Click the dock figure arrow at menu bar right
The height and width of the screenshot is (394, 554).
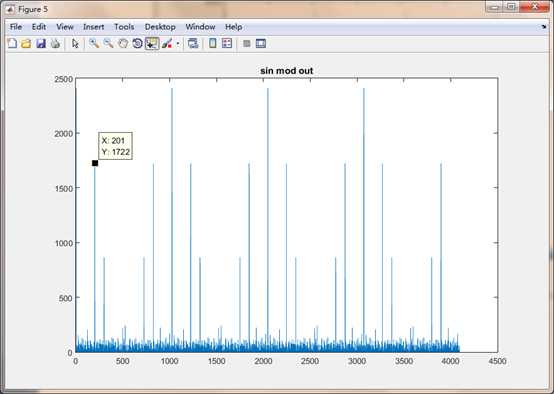click(x=544, y=27)
